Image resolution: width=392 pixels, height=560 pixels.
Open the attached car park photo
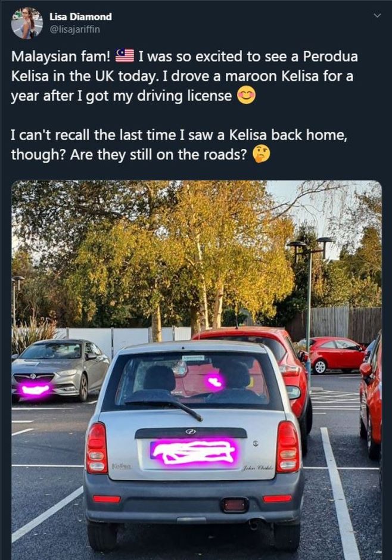click(x=197, y=370)
